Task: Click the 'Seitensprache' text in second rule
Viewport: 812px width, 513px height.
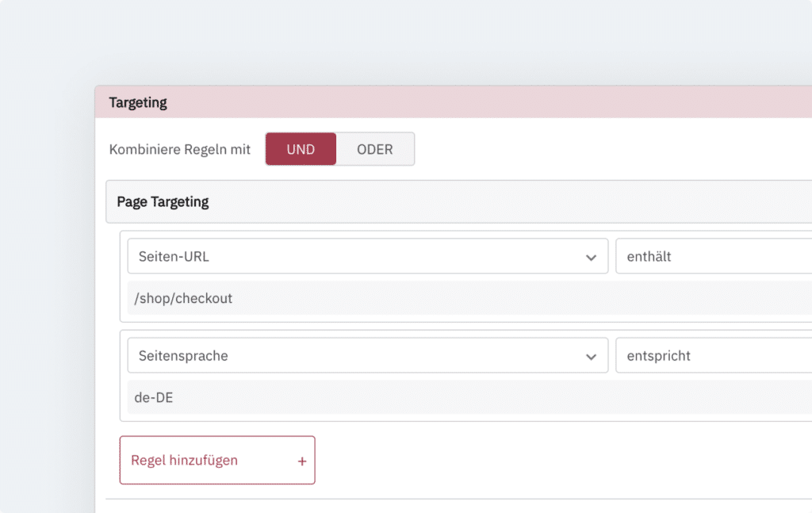Action: [x=183, y=357]
